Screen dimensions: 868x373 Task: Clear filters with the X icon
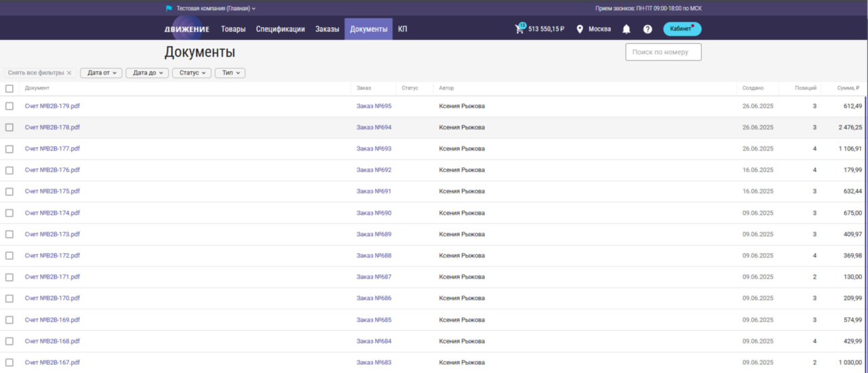[69, 73]
